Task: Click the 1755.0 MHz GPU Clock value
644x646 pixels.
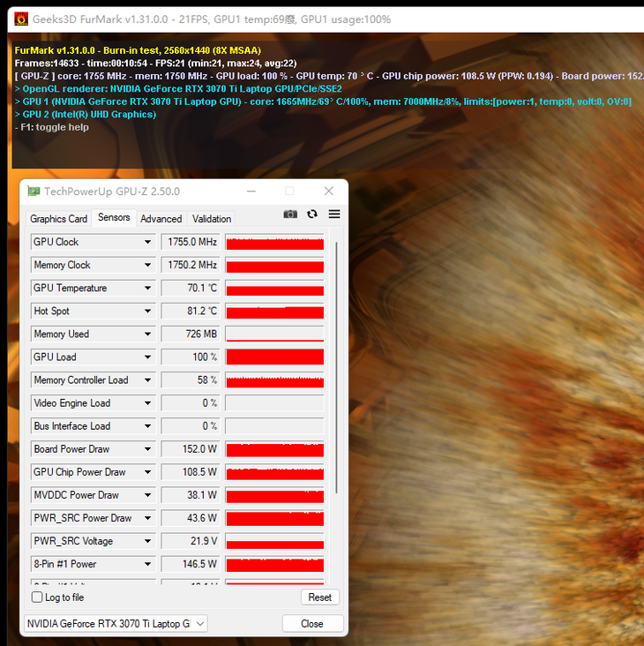Action: 191,242
